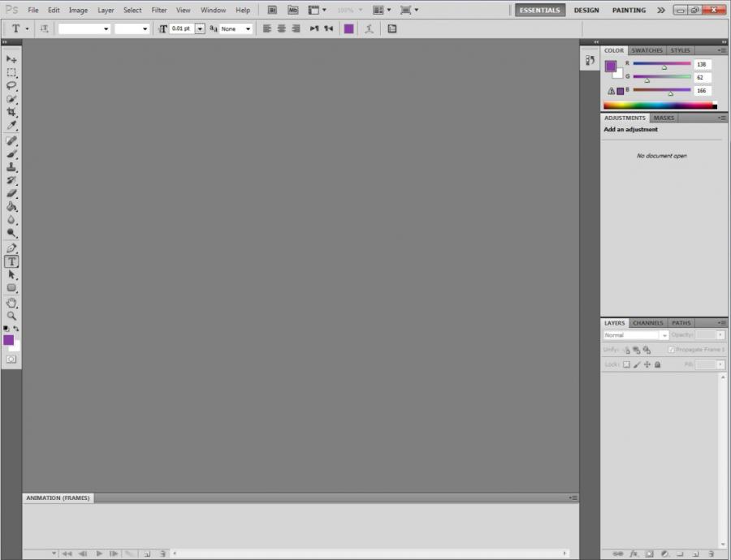Center text alignment
731x560 pixels.
click(x=281, y=29)
